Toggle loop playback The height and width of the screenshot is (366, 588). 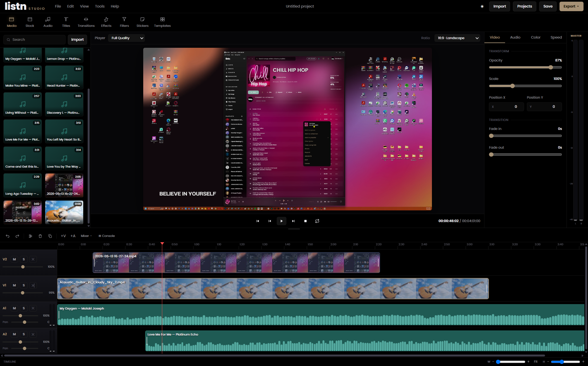point(317,221)
